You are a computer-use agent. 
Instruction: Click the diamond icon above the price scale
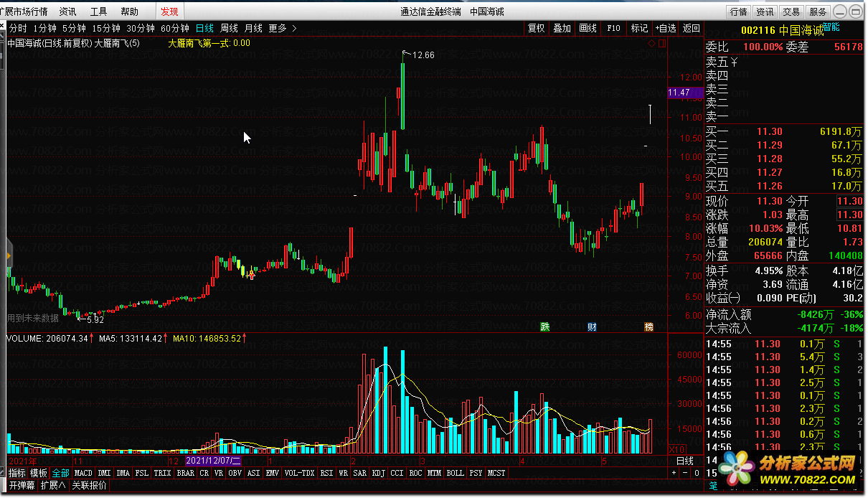(651, 43)
